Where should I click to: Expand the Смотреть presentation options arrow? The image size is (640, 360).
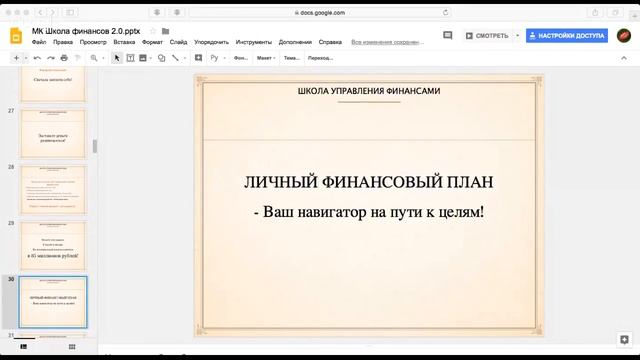point(518,36)
